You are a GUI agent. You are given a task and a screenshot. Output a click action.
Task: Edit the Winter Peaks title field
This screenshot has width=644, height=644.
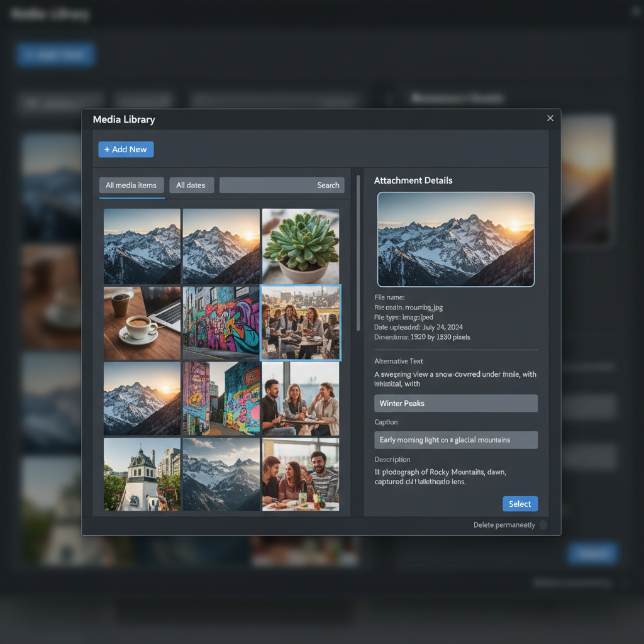[455, 403]
